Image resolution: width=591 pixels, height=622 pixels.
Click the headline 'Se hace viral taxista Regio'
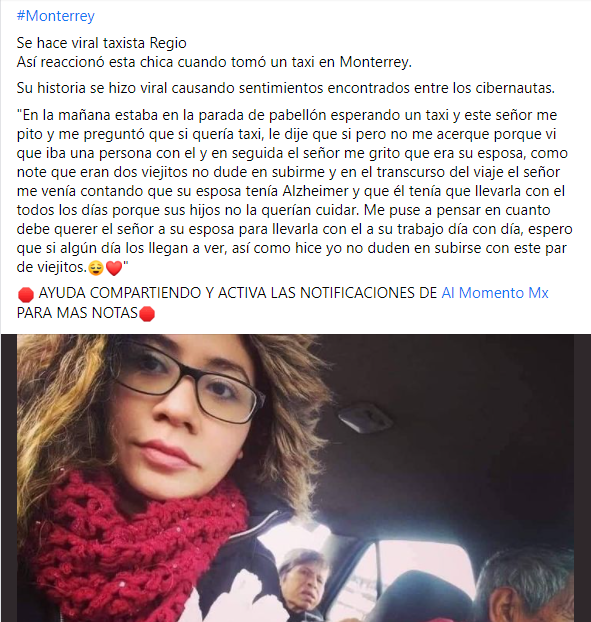click(x=102, y=43)
